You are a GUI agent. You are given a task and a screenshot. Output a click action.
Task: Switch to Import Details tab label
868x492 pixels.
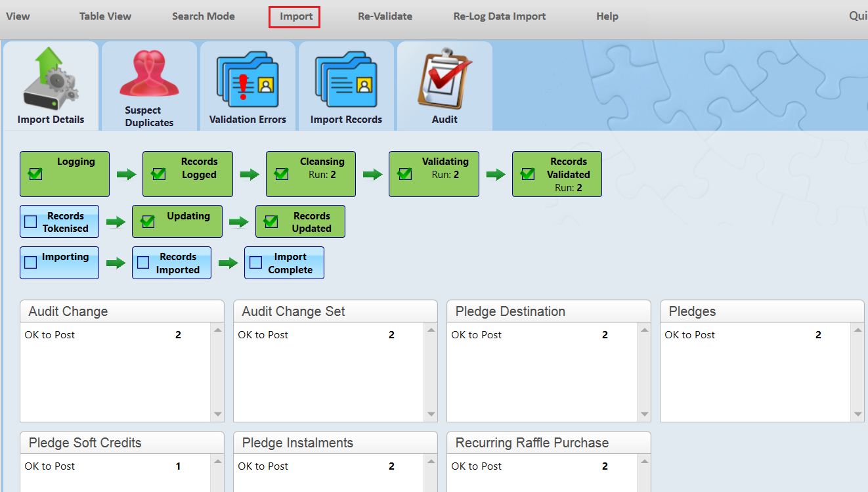tap(51, 120)
